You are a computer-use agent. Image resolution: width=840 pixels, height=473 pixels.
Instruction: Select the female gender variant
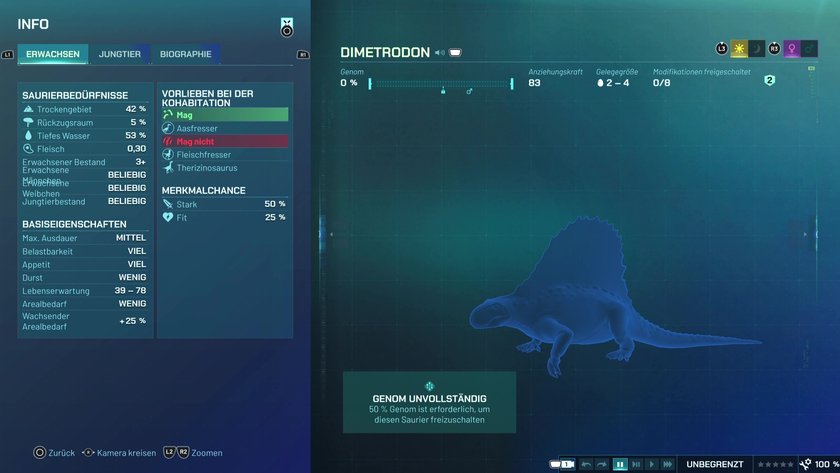(x=792, y=49)
